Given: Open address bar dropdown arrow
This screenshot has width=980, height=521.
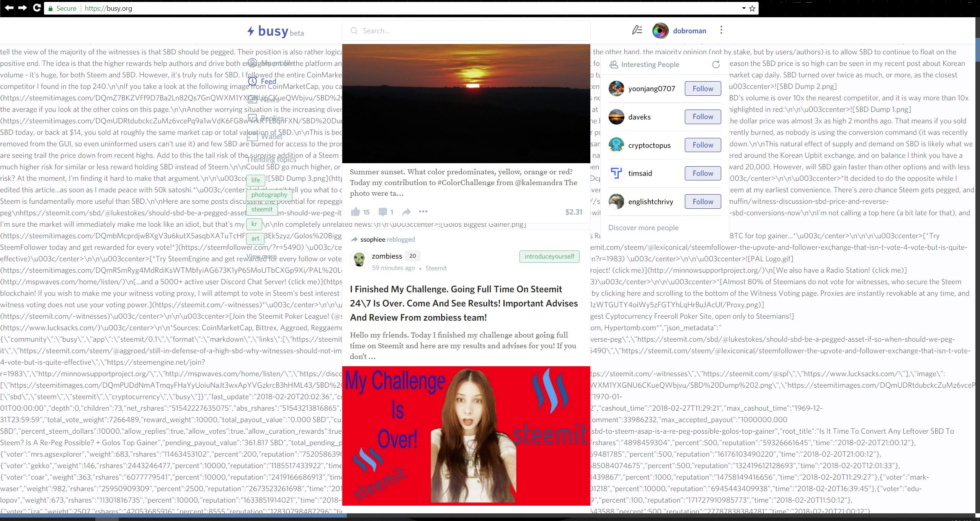Looking at the screenshot, I should (x=744, y=8).
